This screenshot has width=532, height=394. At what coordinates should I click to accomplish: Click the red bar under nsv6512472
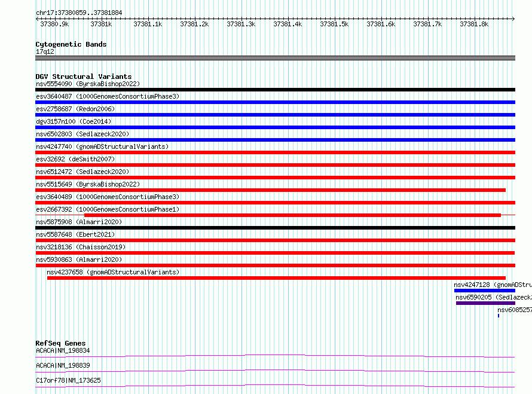(x=275, y=178)
